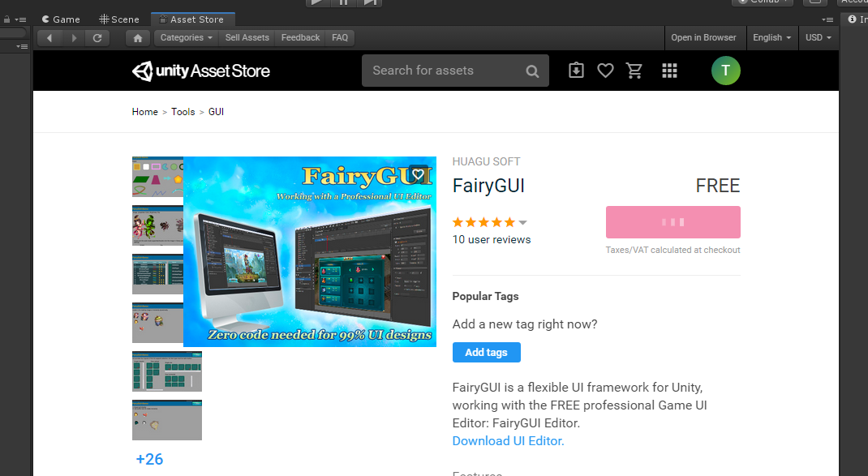This screenshot has width=868, height=476.
Task: Open My Assets download icon
Action: [x=576, y=71]
